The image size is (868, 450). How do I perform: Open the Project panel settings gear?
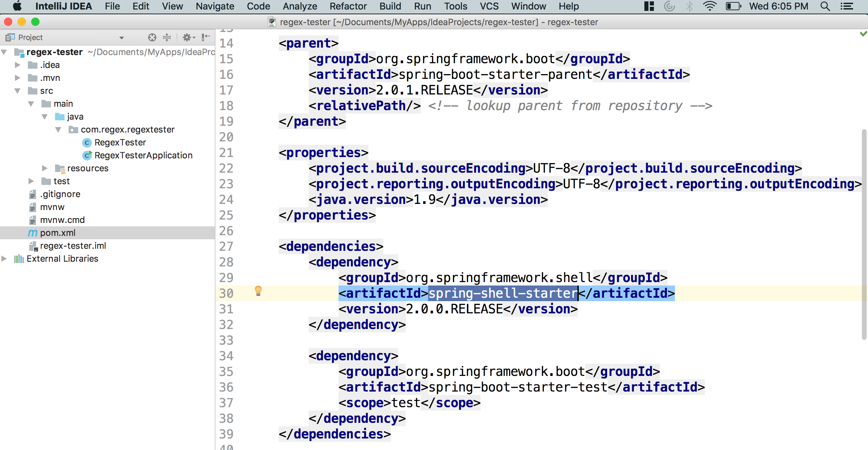pos(187,37)
